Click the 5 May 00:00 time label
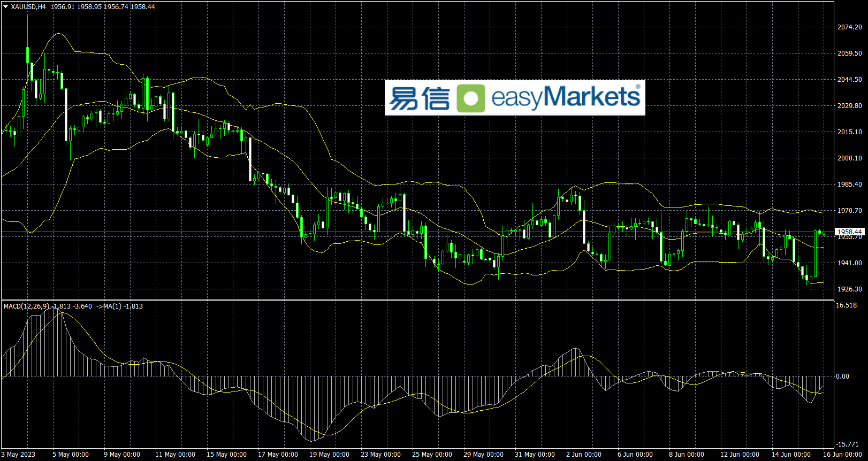This screenshot has width=868, height=461. pyautogui.click(x=71, y=455)
